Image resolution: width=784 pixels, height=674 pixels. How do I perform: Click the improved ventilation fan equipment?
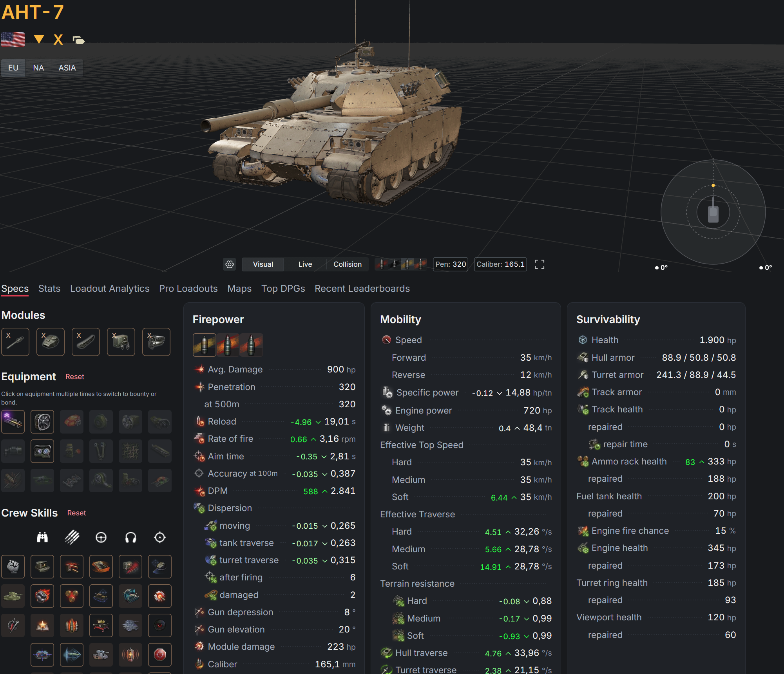coord(42,422)
